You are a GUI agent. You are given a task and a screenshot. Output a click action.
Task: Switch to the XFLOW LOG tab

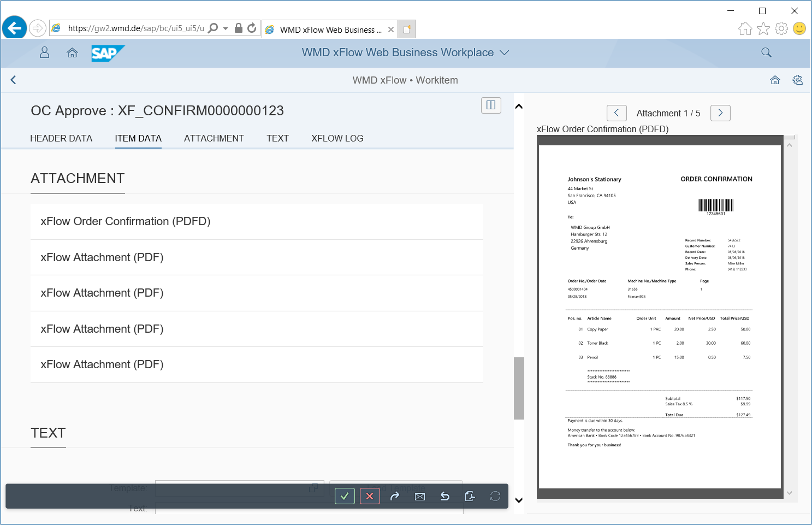[337, 138]
